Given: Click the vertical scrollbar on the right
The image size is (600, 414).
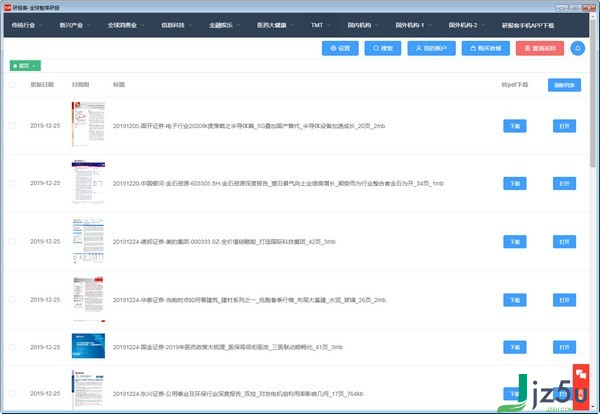Looking at the screenshot, I should point(593,92).
